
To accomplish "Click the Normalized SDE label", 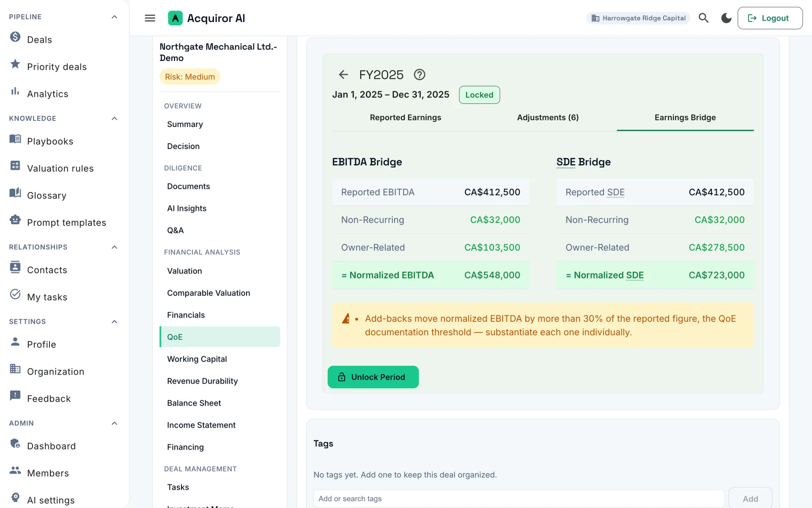I will click(x=605, y=275).
